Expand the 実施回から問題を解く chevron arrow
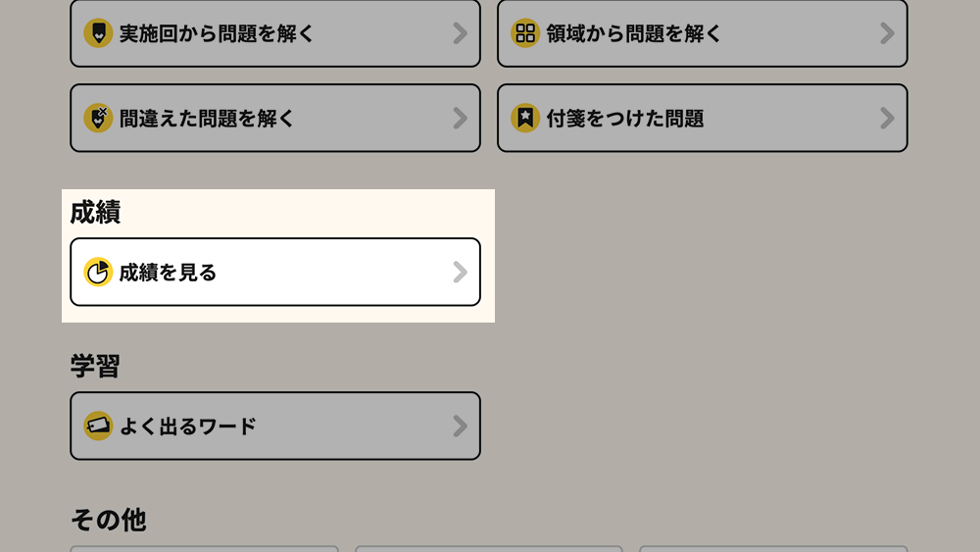The image size is (980, 552). pos(460,33)
